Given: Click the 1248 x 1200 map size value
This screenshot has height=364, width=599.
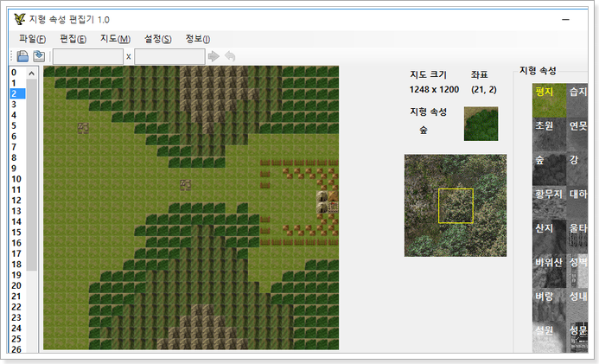Looking at the screenshot, I should 434,89.
